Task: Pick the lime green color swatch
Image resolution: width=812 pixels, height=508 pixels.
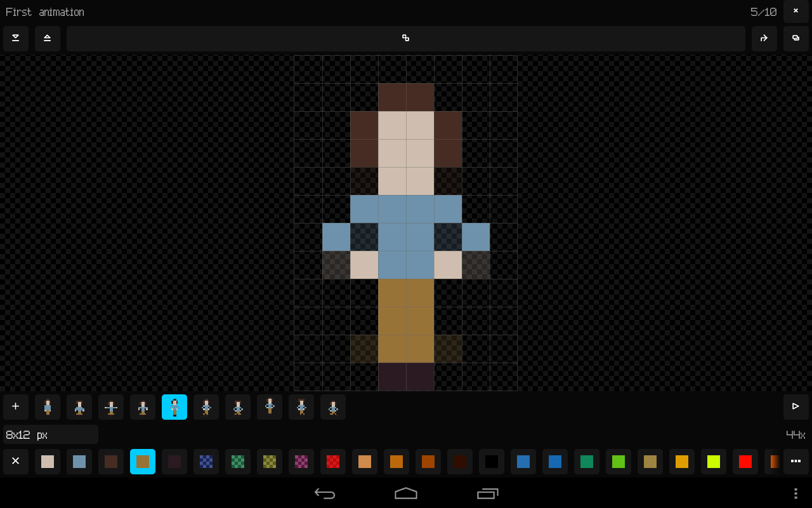Action: pyautogui.click(x=619, y=462)
